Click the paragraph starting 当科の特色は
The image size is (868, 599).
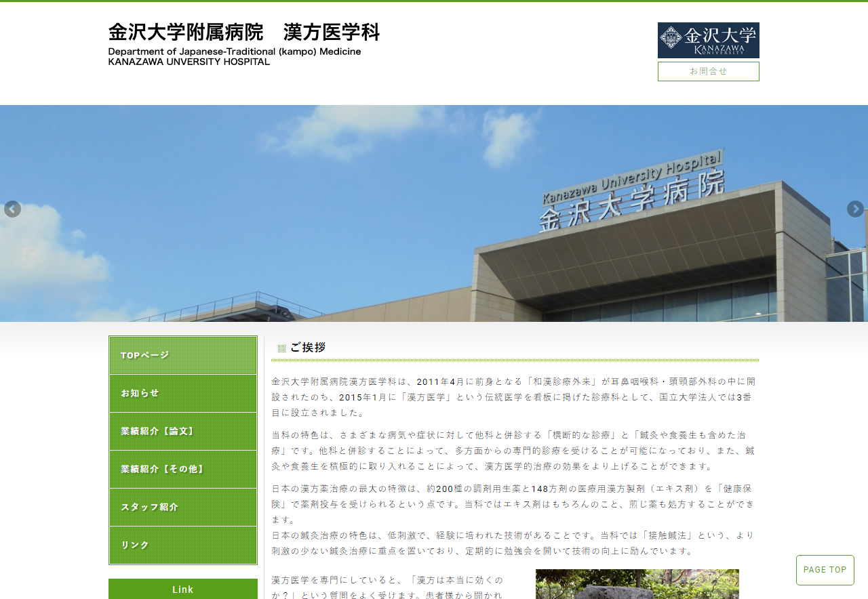tap(513, 451)
